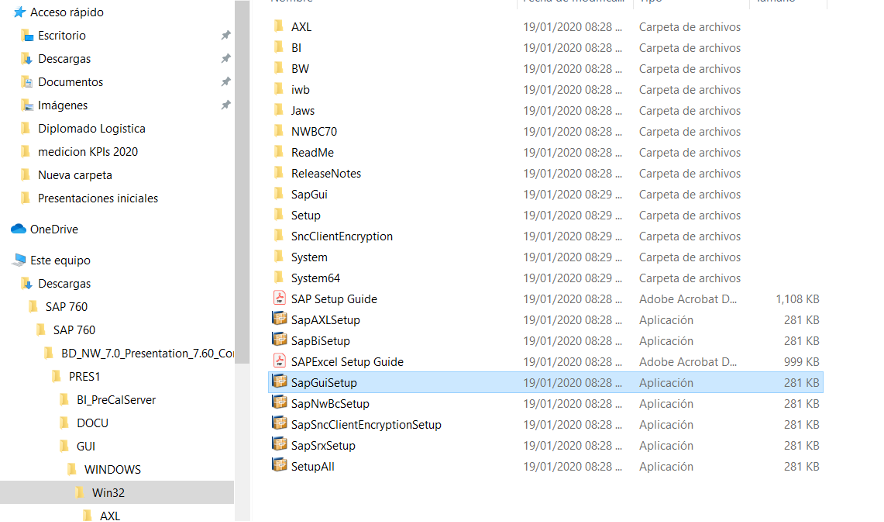Select the SncClientEncryption folder
The image size is (884, 522).
click(x=341, y=236)
